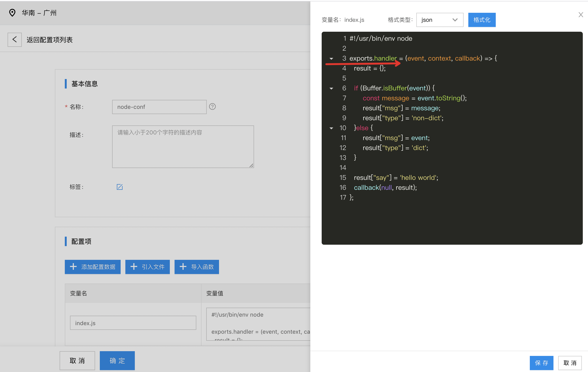Click the index.js variable name field
Viewport: 588px width, 372px height.
(x=133, y=323)
